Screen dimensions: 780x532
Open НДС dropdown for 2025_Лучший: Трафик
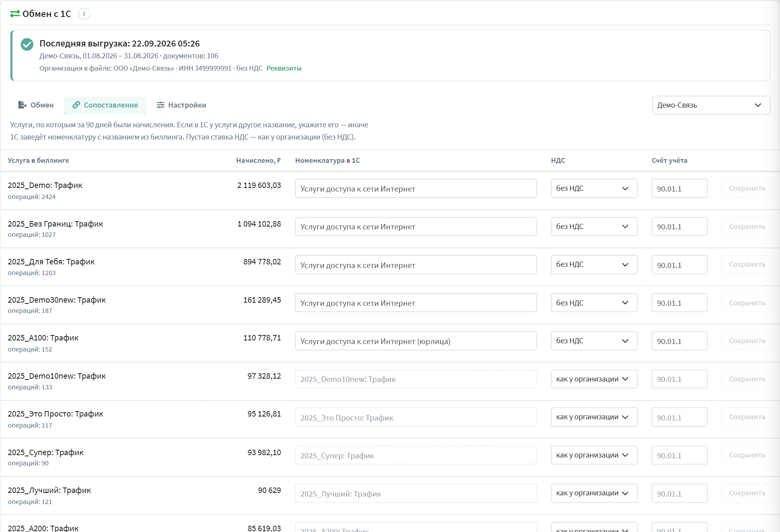(x=594, y=493)
